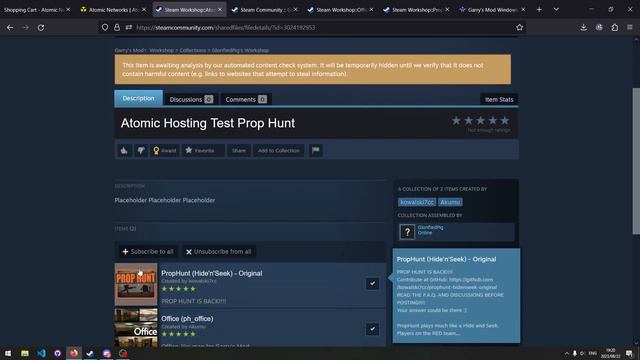Open File Explorer from taskbar

pyautogui.click(x=24, y=353)
